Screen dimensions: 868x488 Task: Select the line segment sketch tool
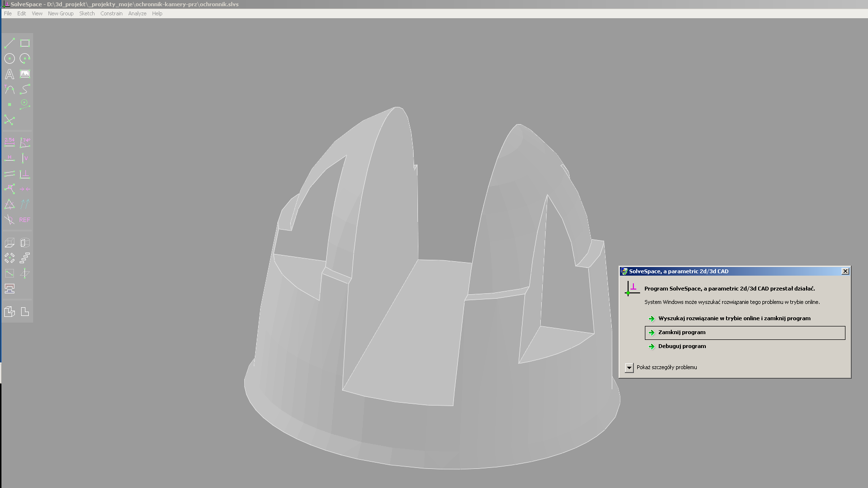[10, 43]
